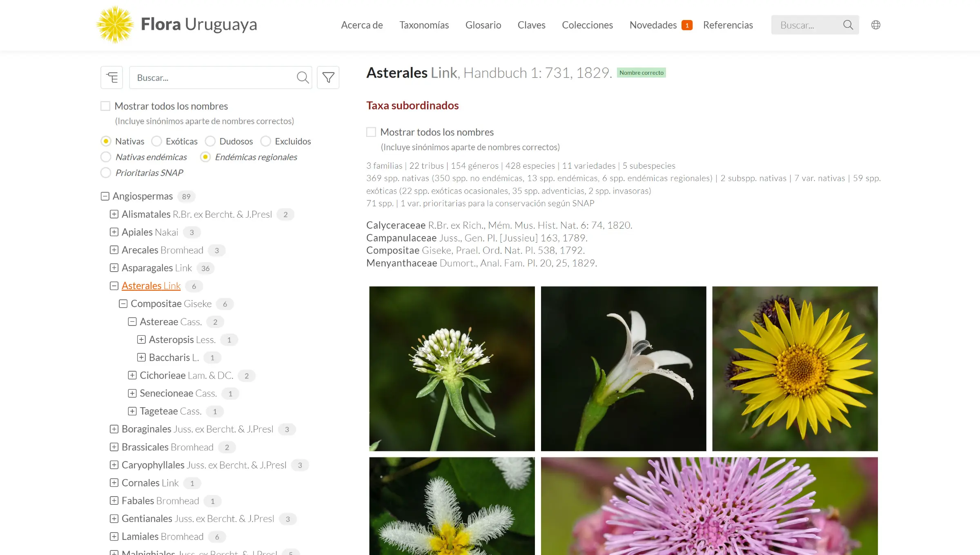Expand the Asparagales Link node

tap(114, 268)
